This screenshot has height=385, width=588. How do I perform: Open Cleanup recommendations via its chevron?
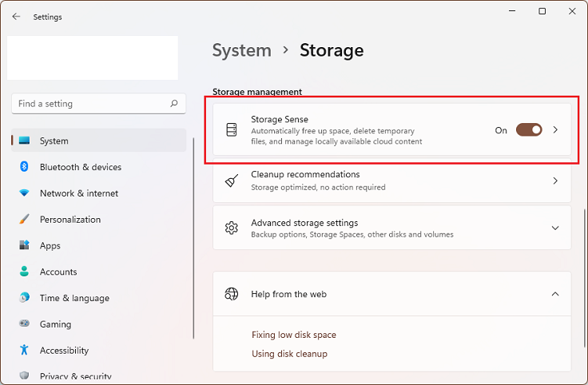[555, 181]
